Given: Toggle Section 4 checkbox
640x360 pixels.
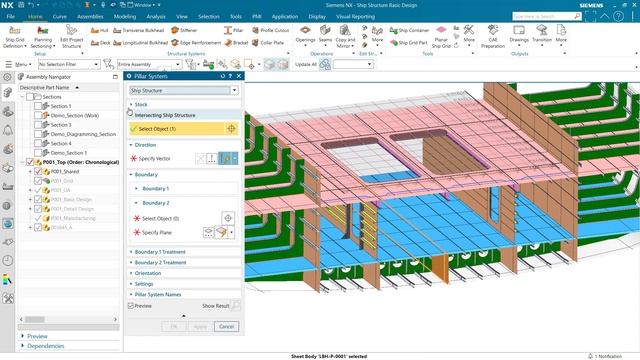Looking at the screenshot, I should tap(38, 144).
